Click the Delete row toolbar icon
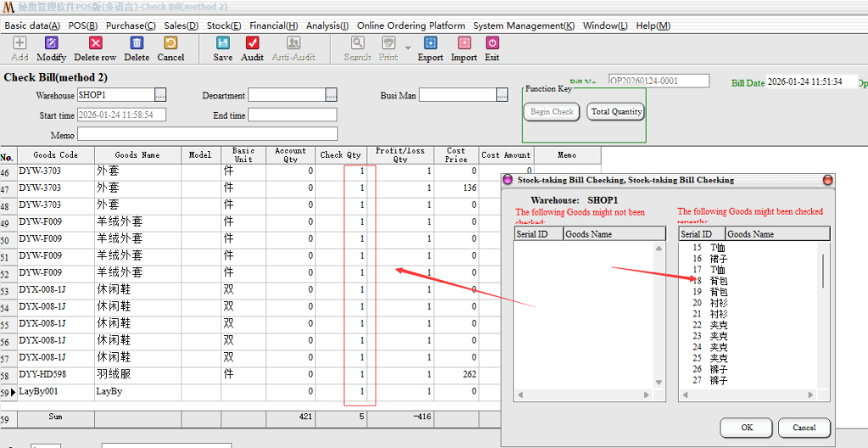Viewport: 868px width, 448px height. point(95,48)
